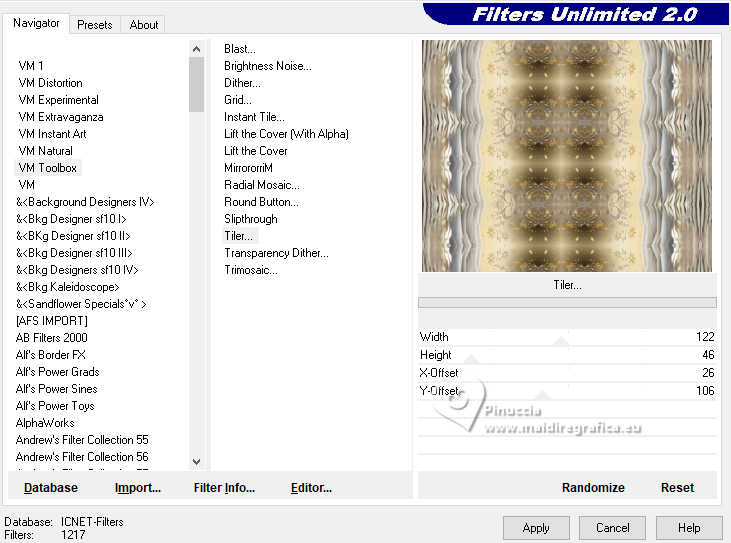Select &<Sandflower Specials°v°> category
The width and height of the screenshot is (731, 543).
pyautogui.click(x=81, y=304)
